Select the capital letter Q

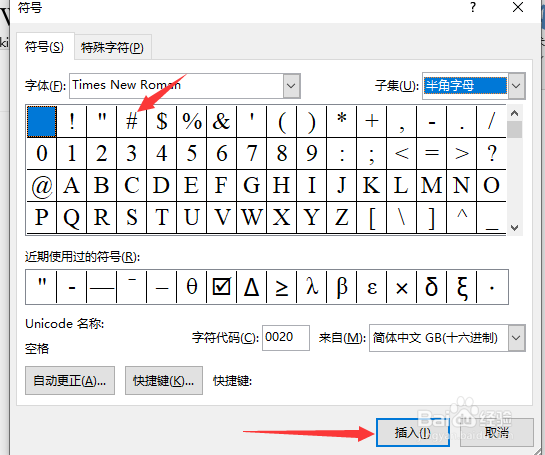click(72, 218)
